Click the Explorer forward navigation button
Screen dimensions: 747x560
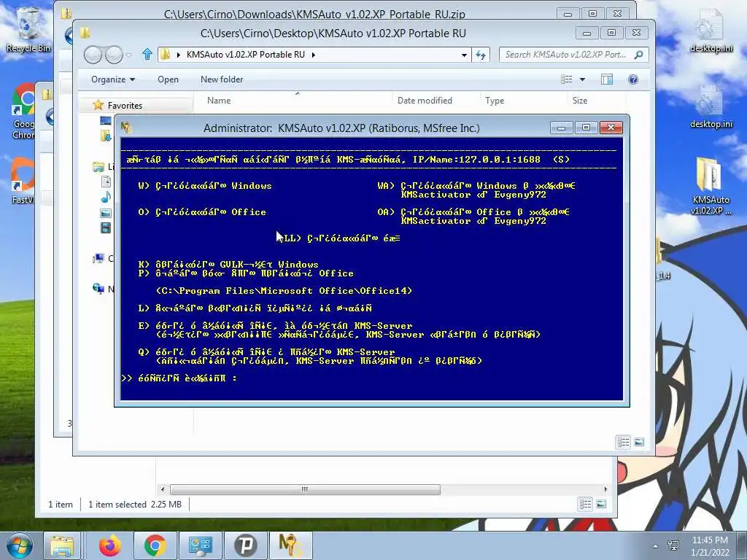[114, 55]
